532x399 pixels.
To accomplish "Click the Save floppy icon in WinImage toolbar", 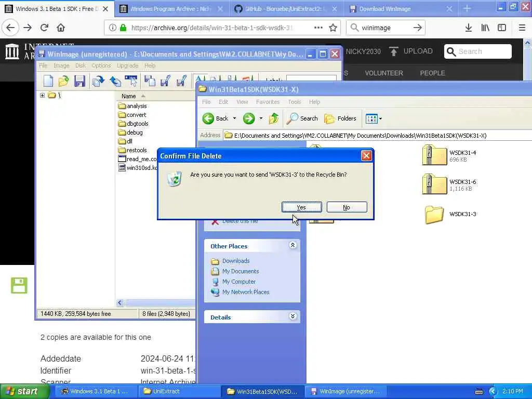I will (x=79, y=81).
